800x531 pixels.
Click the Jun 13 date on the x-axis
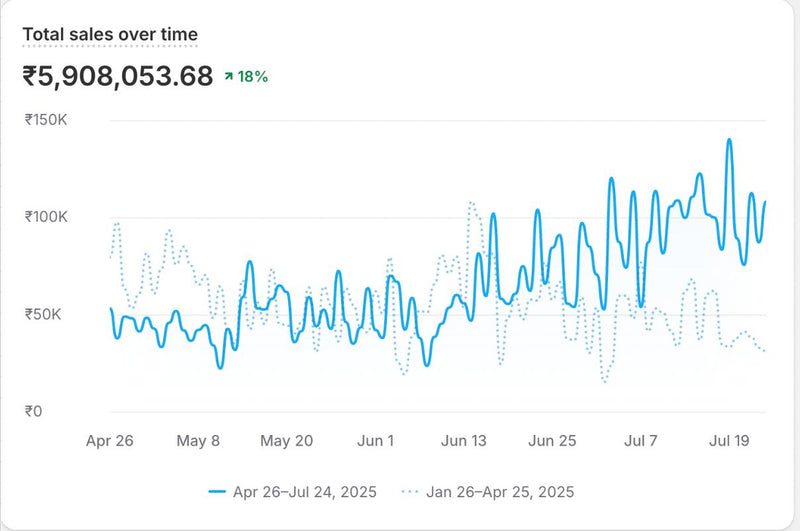pos(463,440)
